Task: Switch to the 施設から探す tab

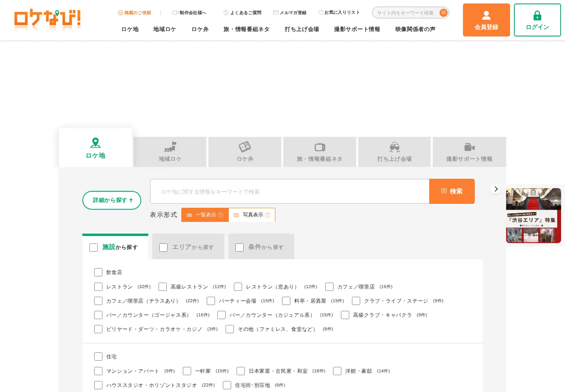Action: 115,247
